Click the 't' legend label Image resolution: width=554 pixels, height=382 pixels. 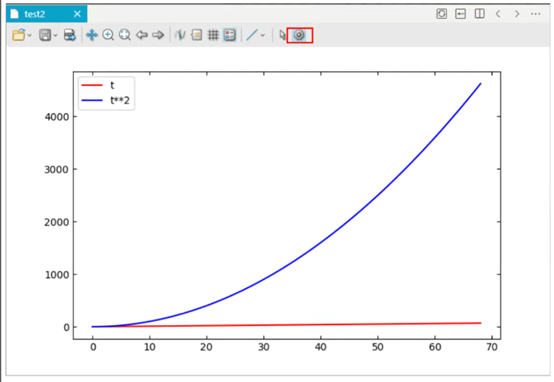click(x=112, y=85)
